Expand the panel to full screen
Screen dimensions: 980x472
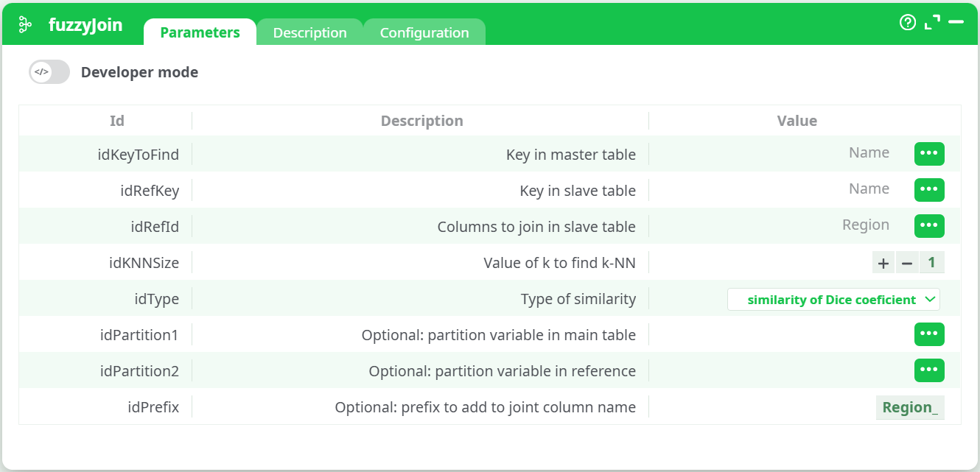[932, 23]
